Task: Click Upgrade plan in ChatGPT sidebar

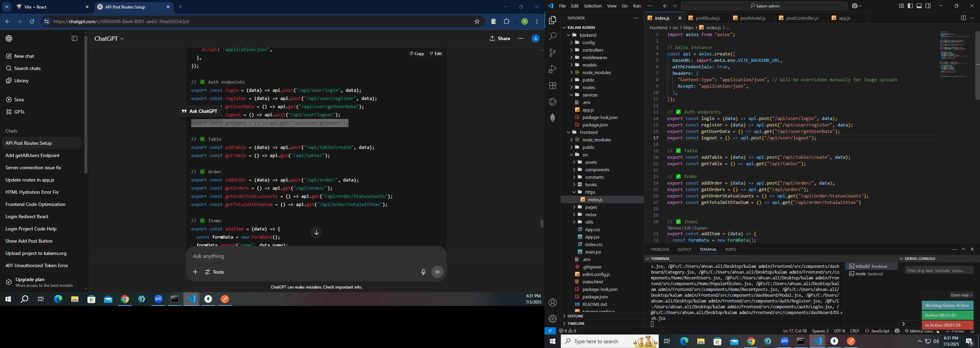Action: 44,282
